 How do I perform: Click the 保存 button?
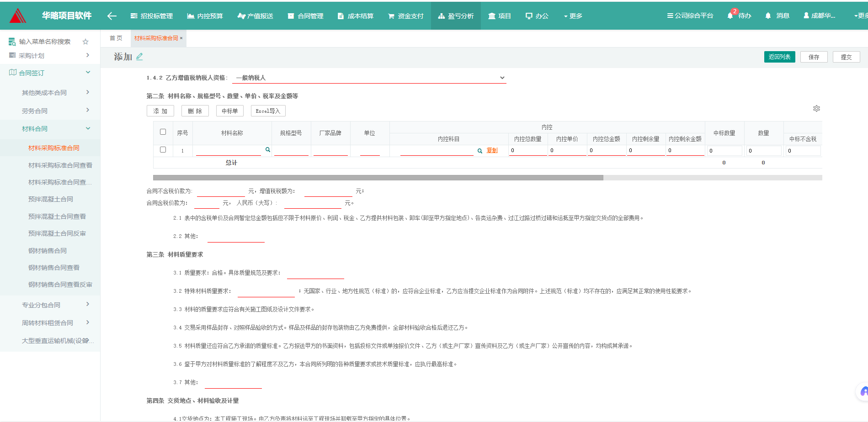pyautogui.click(x=814, y=57)
